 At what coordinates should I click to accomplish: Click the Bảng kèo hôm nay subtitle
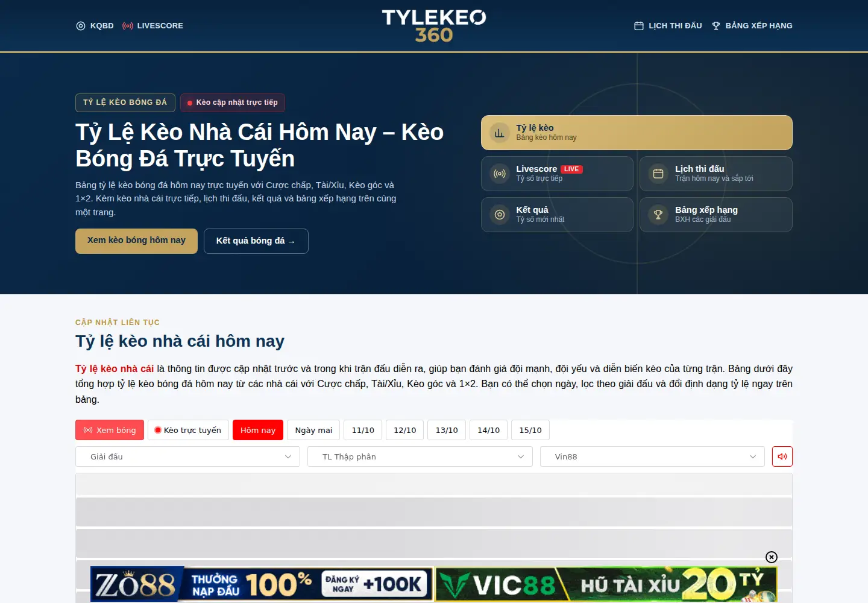(x=546, y=137)
